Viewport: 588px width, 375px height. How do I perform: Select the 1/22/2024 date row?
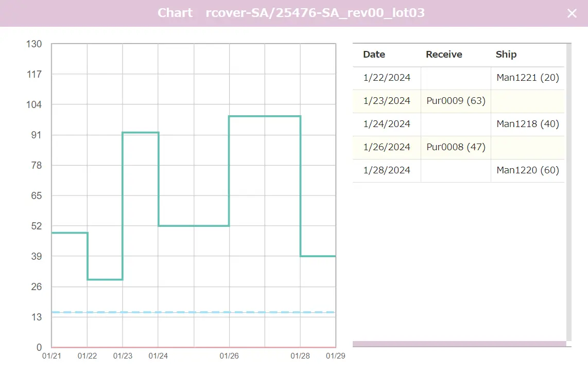click(387, 78)
